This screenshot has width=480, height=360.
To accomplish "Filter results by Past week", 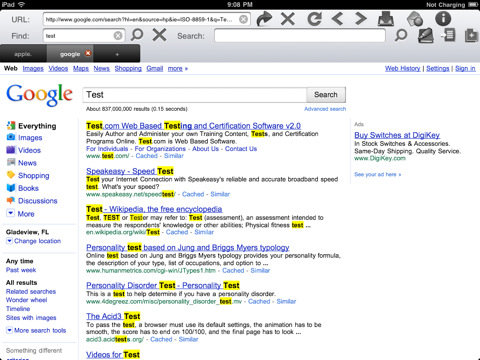I will pos(21,270).
